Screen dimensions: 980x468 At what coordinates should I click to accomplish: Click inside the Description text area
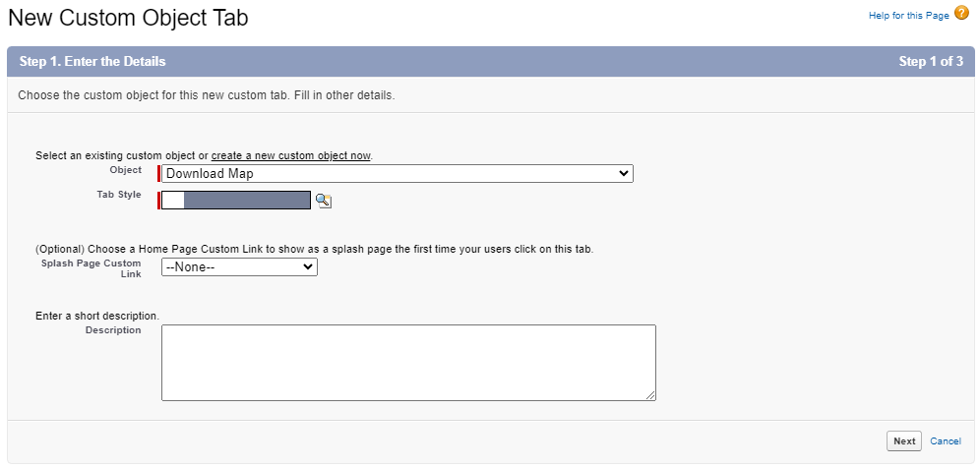(408, 362)
